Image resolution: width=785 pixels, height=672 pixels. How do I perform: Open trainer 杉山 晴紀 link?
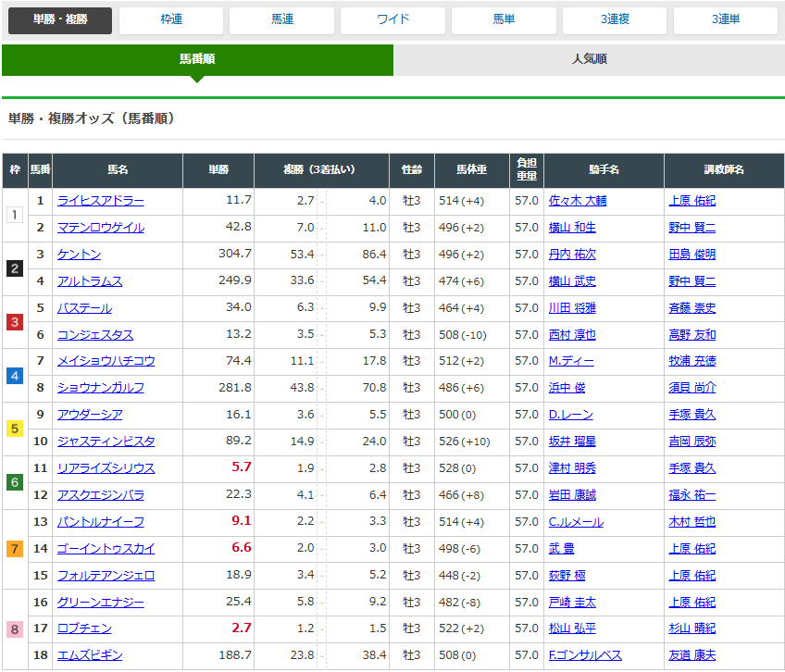pyautogui.click(x=692, y=628)
